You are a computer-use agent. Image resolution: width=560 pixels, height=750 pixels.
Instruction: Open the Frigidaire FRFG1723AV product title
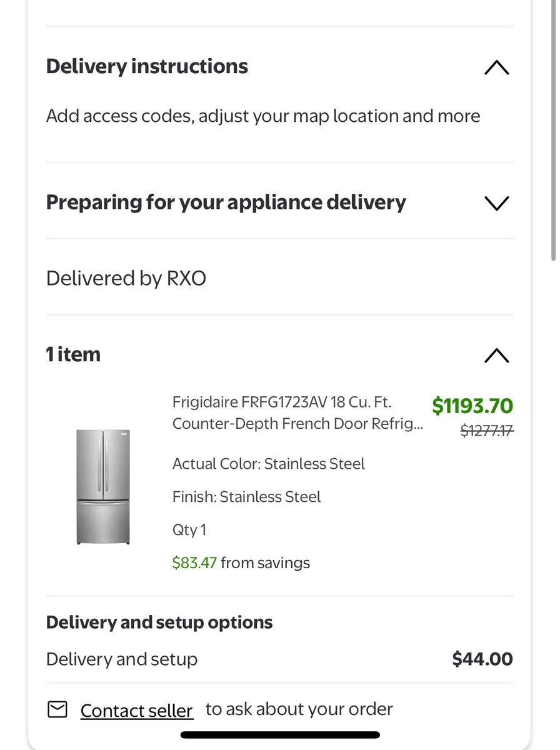click(x=297, y=412)
